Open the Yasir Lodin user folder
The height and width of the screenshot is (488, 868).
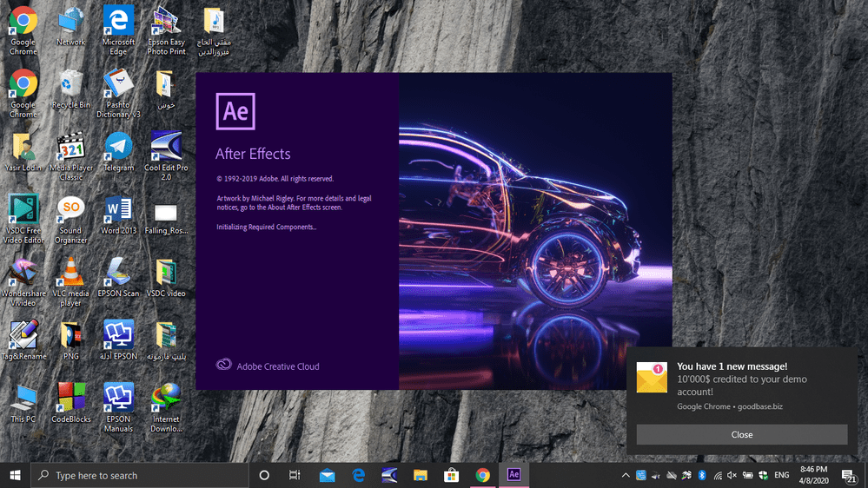tap(23, 153)
